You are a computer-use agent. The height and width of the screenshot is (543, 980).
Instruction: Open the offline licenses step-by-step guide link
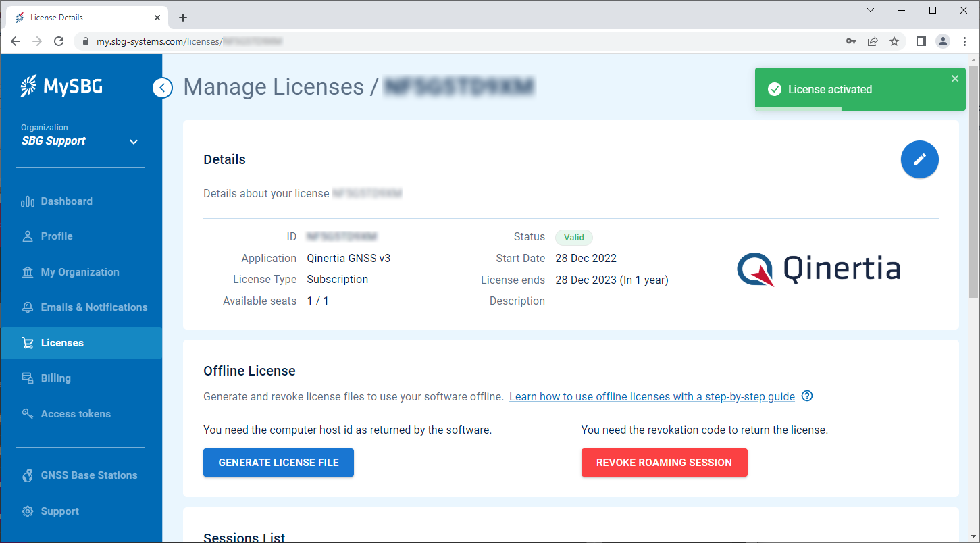(x=652, y=396)
